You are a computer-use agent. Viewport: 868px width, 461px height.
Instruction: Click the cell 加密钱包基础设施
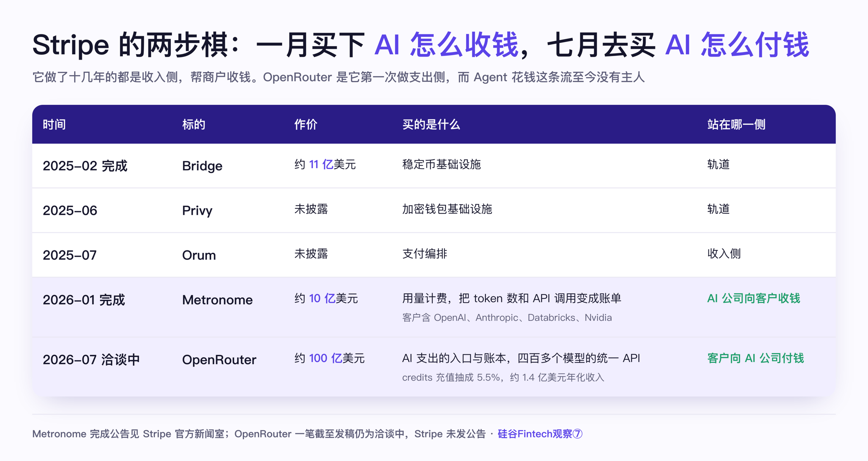447,209
